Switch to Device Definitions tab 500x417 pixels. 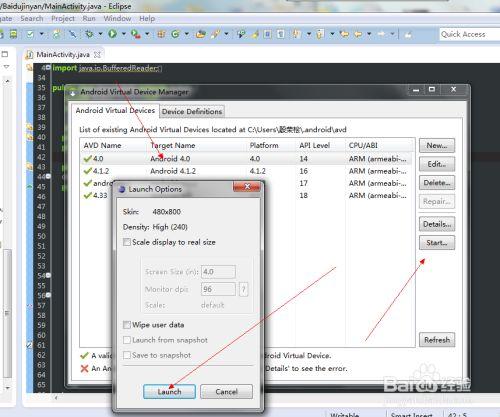pos(192,112)
